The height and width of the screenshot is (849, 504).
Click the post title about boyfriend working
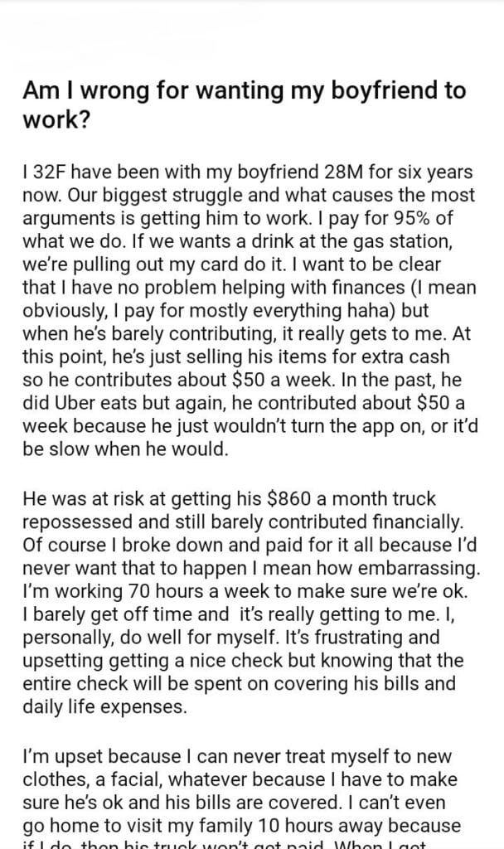coord(245,104)
